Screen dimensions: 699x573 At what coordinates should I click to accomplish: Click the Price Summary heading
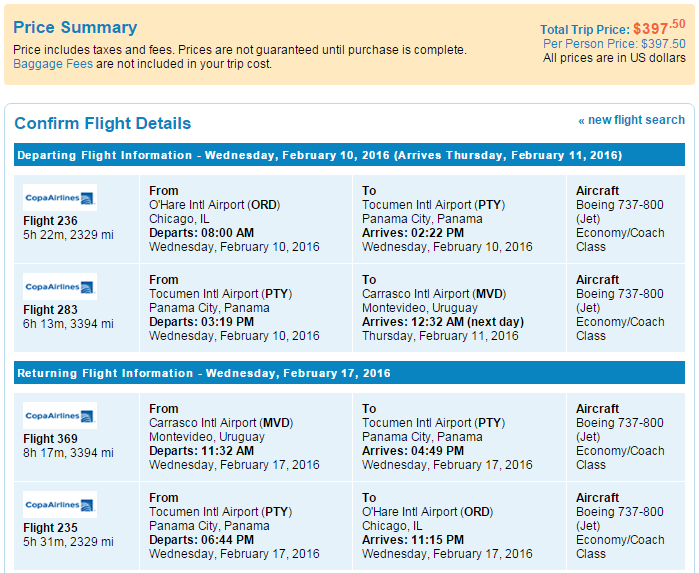(x=75, y=27)
